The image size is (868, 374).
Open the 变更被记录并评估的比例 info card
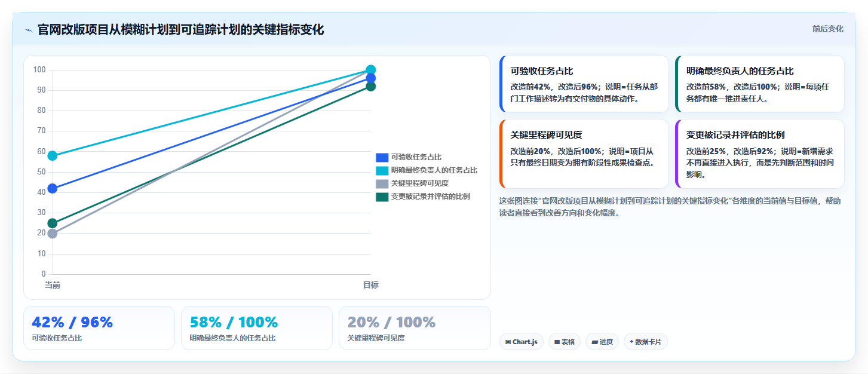pos(760,154)
